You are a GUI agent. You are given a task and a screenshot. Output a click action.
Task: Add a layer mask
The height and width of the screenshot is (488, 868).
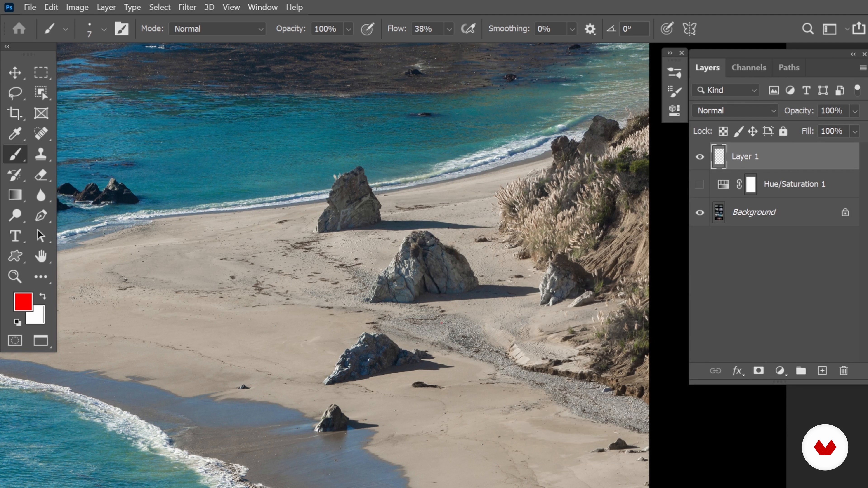tap(759, 371)
